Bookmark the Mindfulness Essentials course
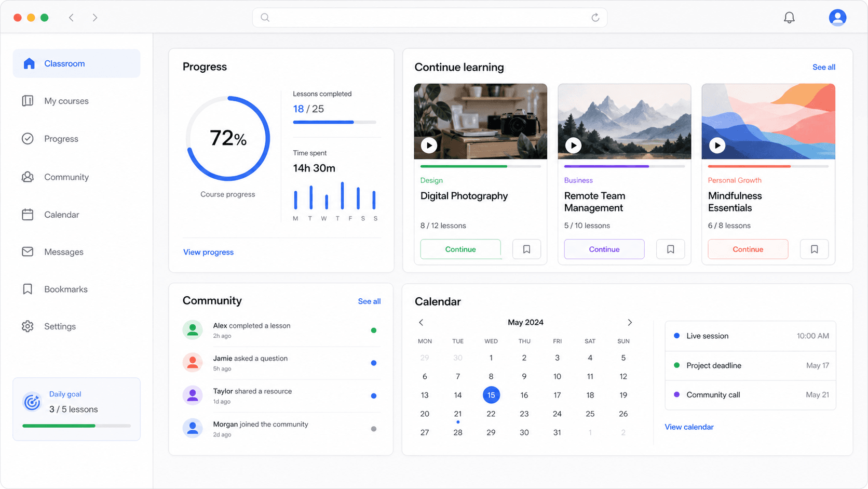This screenshot has height=489, width=868. [814, 249]
